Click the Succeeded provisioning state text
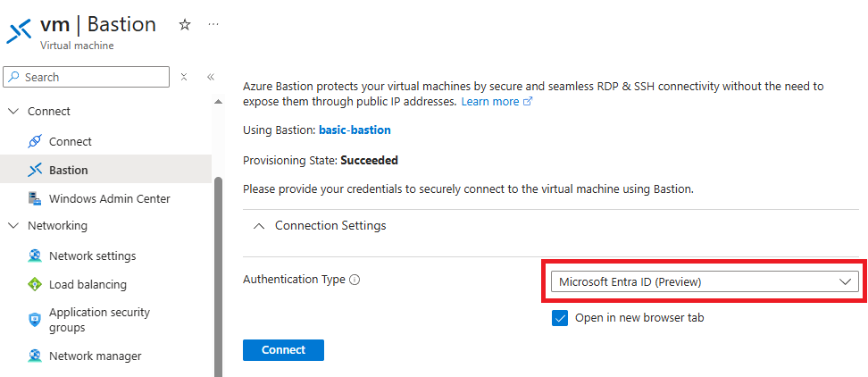This screenshot has height=377, width=868. (369, 161)
